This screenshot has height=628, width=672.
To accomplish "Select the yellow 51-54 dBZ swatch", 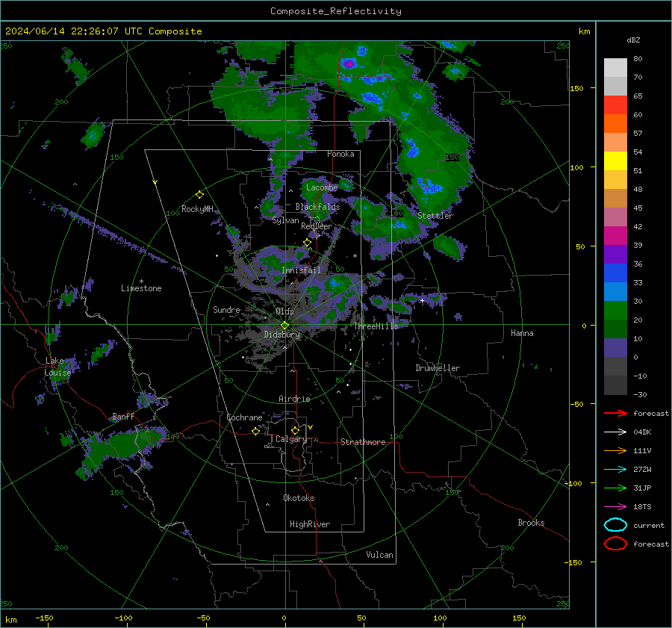I will click(615, 161).
